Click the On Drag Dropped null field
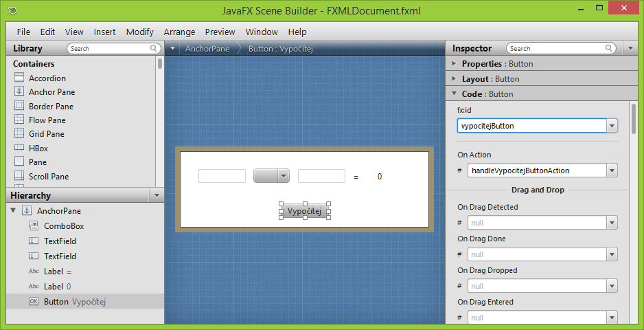Viewport: 644px width, 330px height. (x=537, y=286)
